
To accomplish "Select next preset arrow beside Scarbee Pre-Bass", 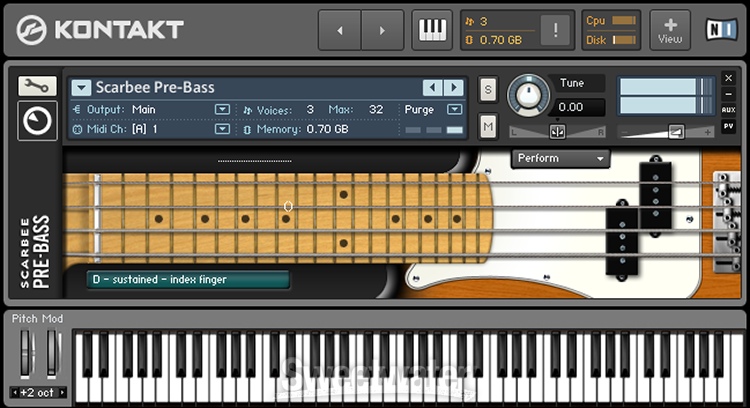I will [454, 88].
